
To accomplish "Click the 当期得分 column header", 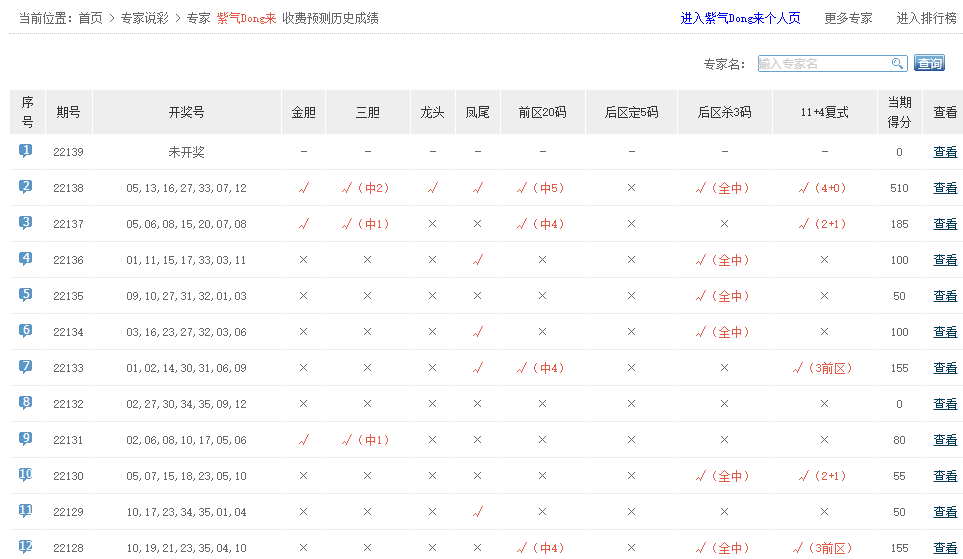I will [x=899, y=112].
